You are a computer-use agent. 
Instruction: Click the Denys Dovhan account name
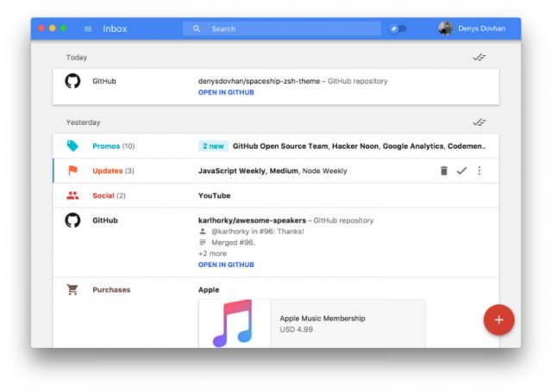pyautogui.click(x=481, y=28)
